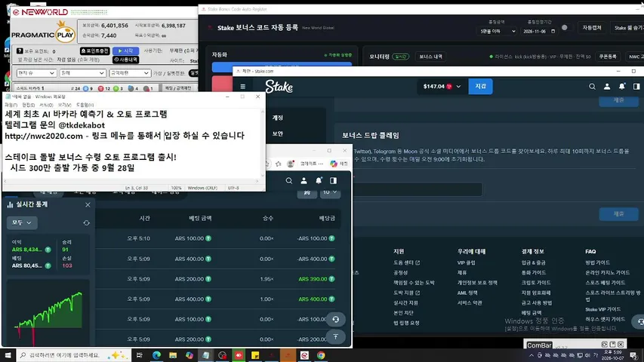
Task: Toggle the switch next to 자동캡처
Action: pyautogui.click(x=566, y=27)
